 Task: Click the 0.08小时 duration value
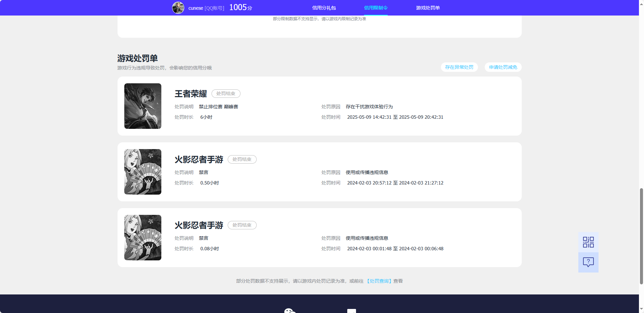pyautogui.click(x=210, y=249)
